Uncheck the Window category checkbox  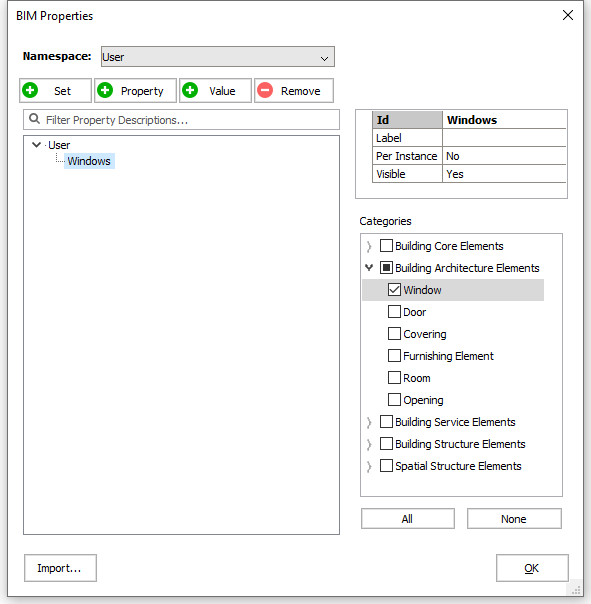tap(394, 290)
